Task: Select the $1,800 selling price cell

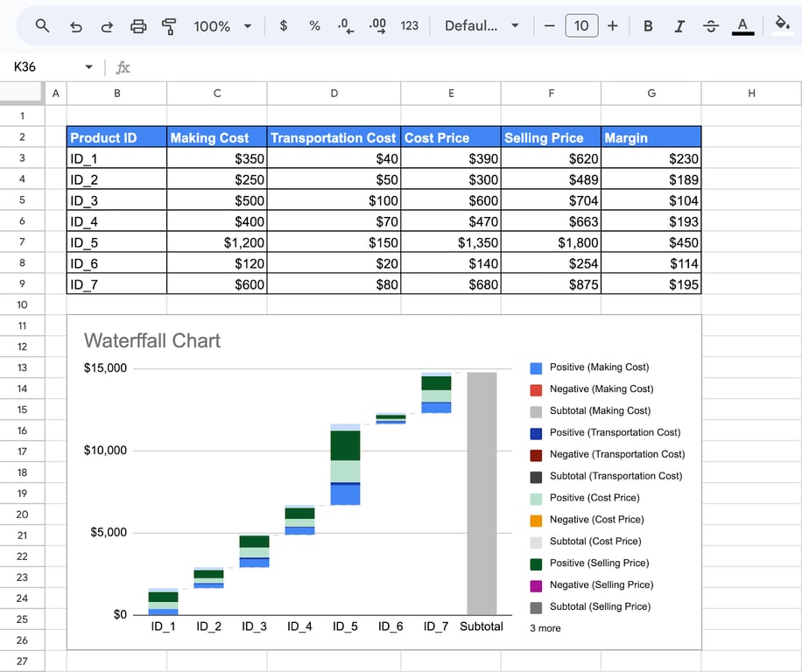Action: (x=551, y=241)
